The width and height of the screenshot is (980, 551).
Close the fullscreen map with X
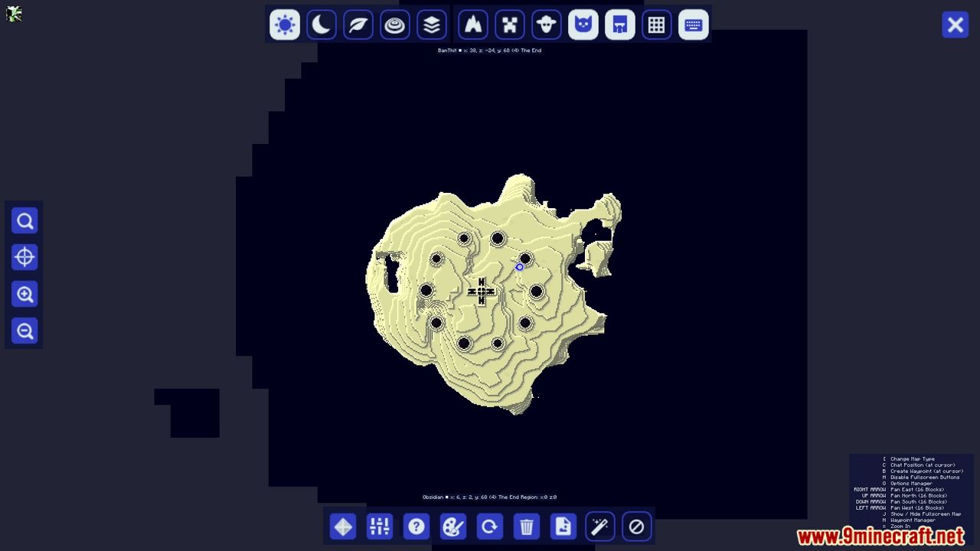[x=955, y=24]
